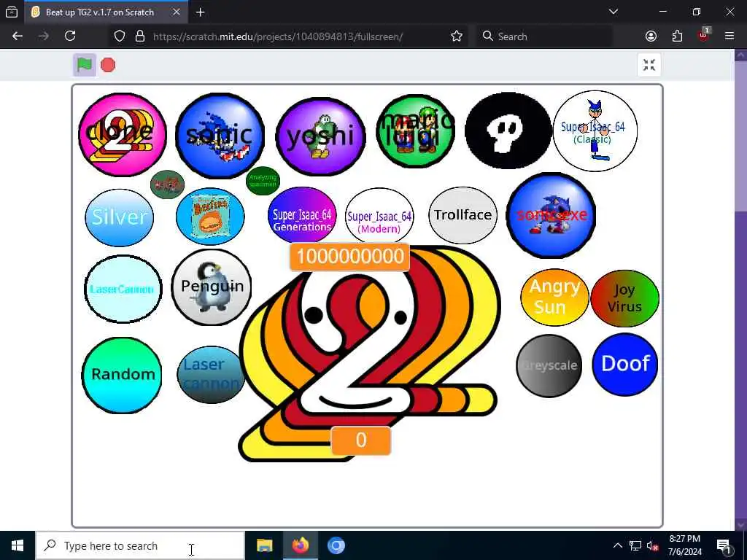This screenshot has height=560, width=747.
Task: Choose Super_Isaac_64 (Classic) bubble
Action: click(595, 131)
